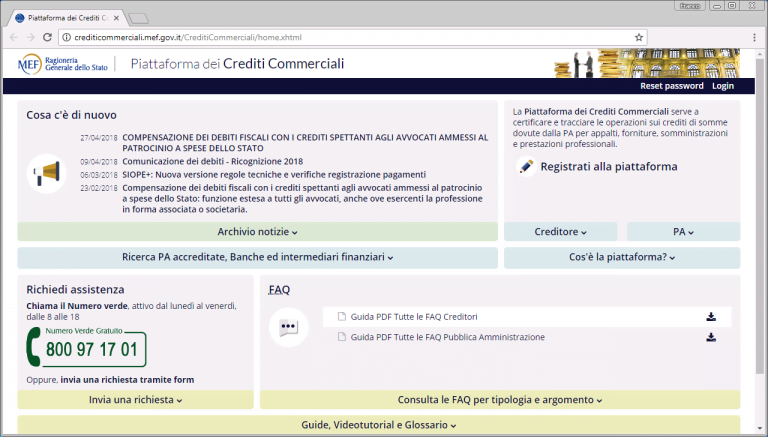
Task: Click the FAQ speech bubble icon
Action: coord(288,327)
